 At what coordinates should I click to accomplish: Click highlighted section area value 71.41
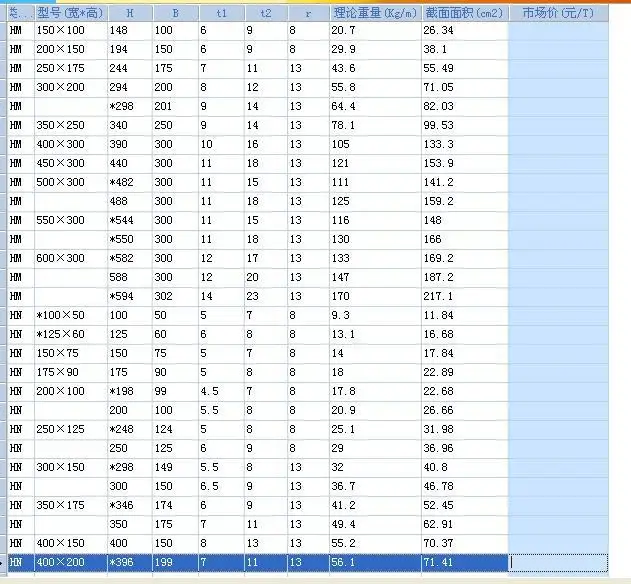pos(438,562)
